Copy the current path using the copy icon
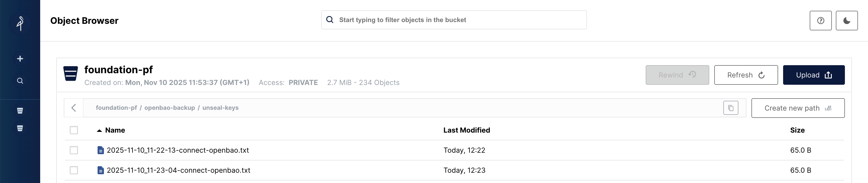868x183 pixels. 730,108
